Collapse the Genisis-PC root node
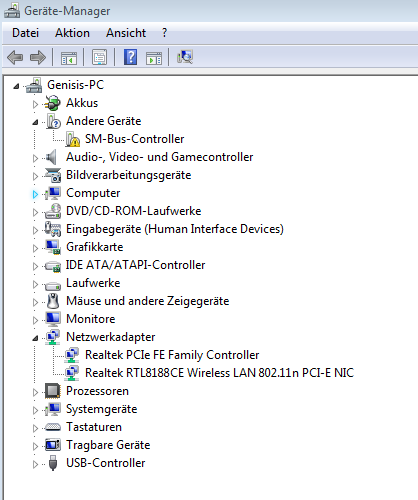 [x=16, y=86]
